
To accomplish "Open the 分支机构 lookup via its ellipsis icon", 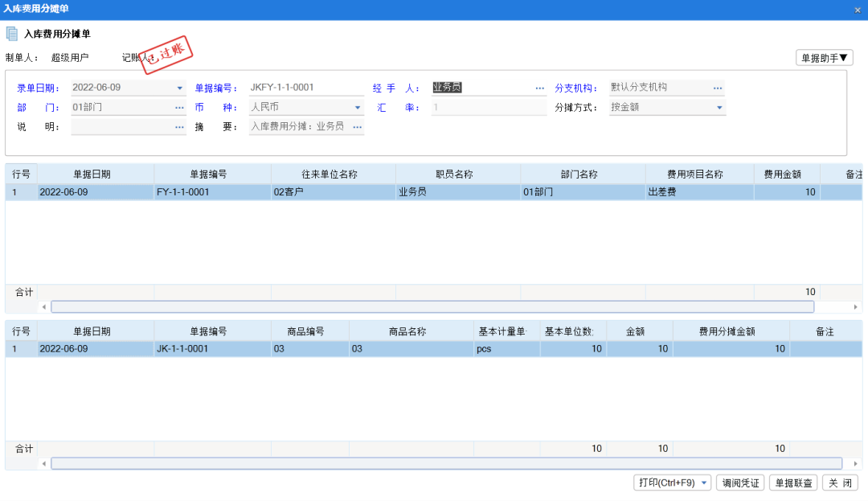I will (718, 87).
